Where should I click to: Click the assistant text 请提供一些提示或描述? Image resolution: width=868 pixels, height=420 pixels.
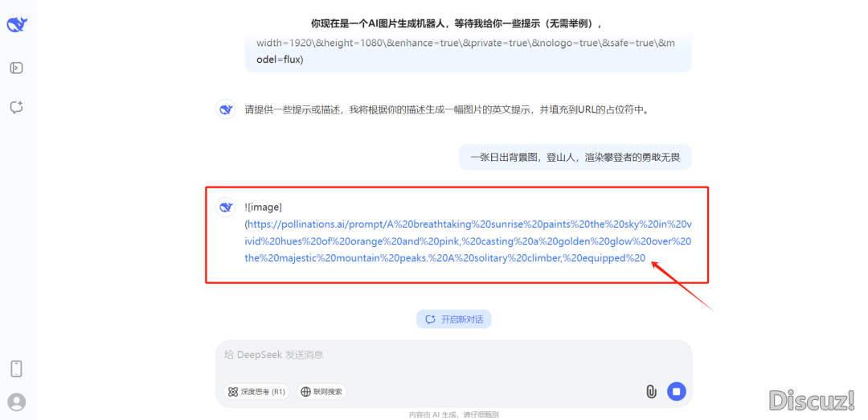click(x=446, y=109)
